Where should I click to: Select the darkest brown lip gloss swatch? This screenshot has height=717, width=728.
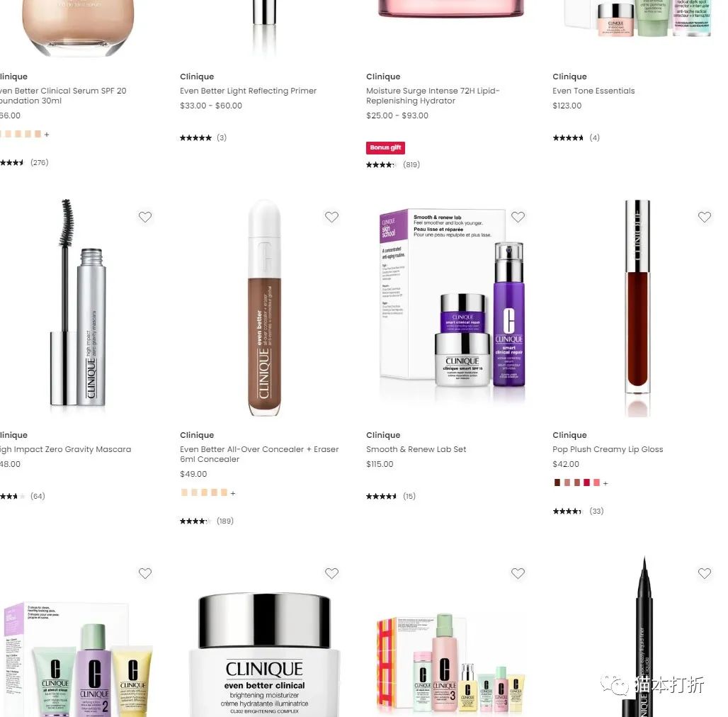coord(557,483)
